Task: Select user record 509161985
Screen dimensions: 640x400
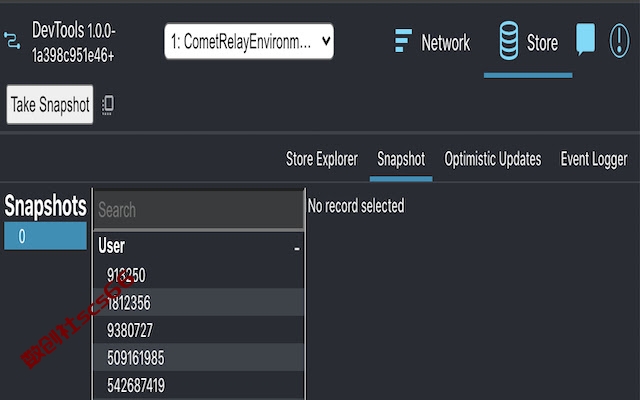Action: pyautogui.click(x=199, y=358)
